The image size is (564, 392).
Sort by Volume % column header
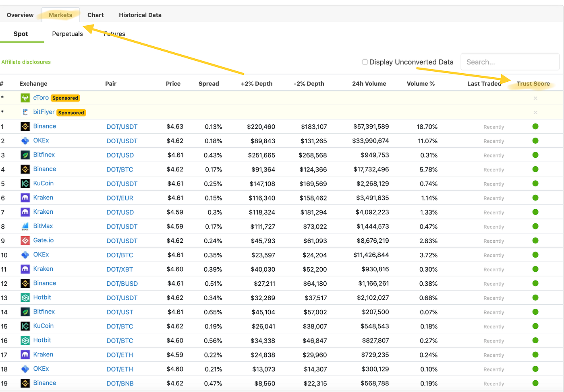[x=421, y=84]
